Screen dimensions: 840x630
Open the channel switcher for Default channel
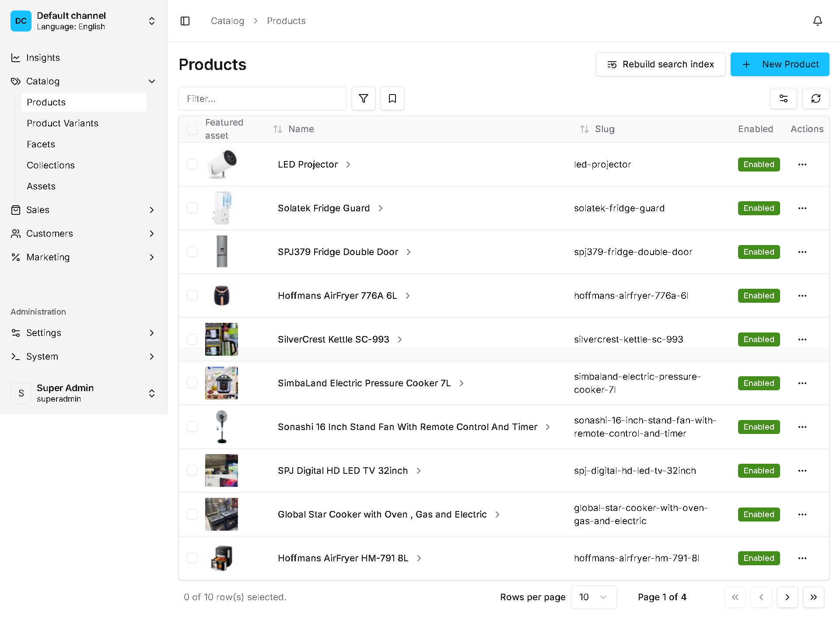click(x=152, y=21)
